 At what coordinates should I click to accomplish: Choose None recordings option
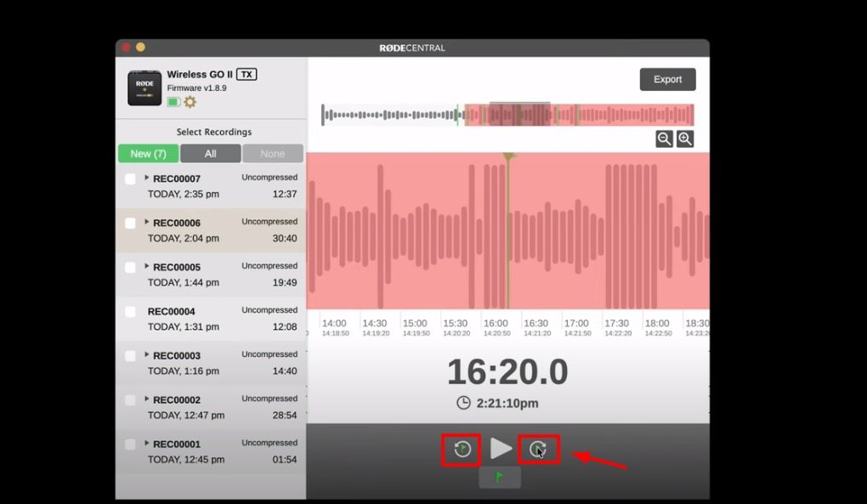(273, 154)
